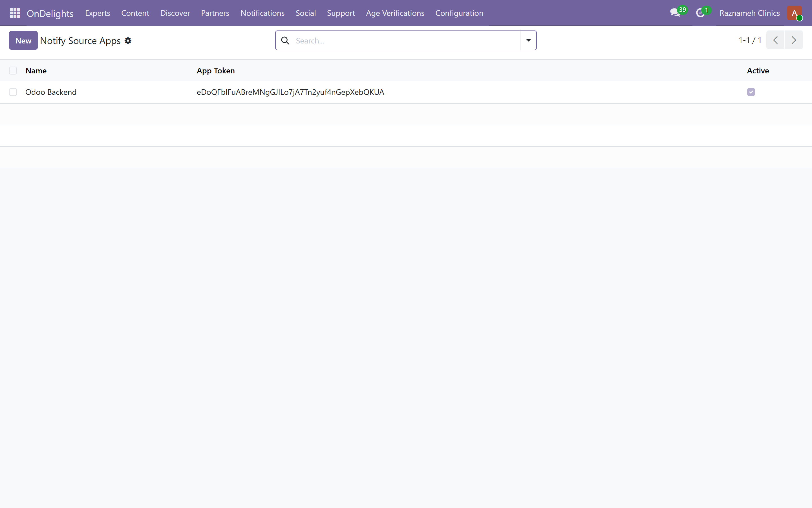Image resolution: width=812 pixels, height=508 pixels.
Task: Go to next page arrow
Action: (x=794, y=40)
